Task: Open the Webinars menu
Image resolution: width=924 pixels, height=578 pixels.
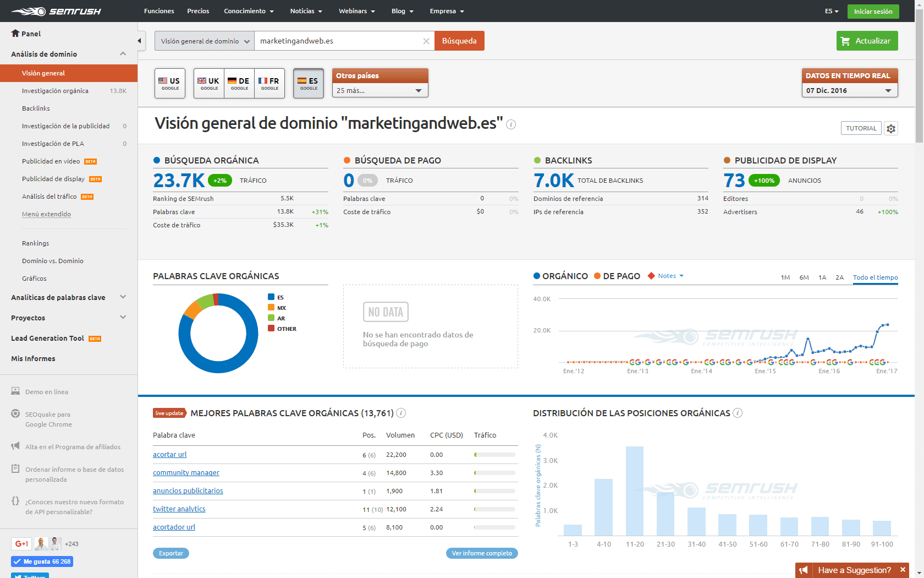Action: [x=357, y=11]
